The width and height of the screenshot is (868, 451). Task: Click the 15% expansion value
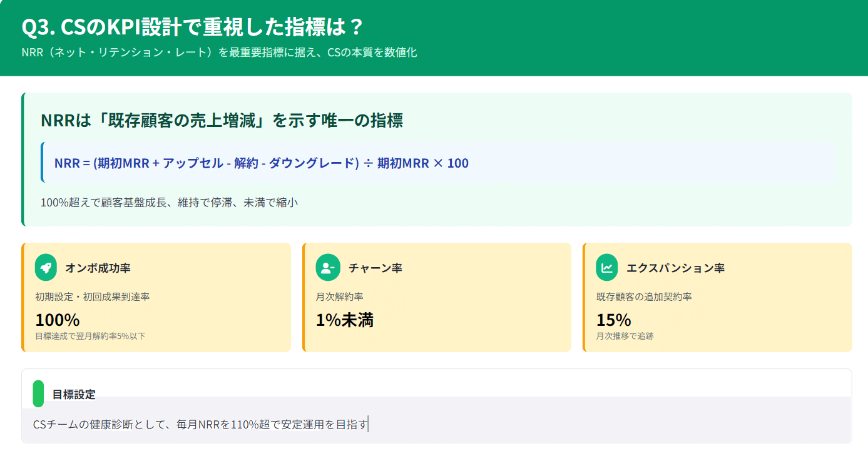pyautogui.click(x=613, y=320)
